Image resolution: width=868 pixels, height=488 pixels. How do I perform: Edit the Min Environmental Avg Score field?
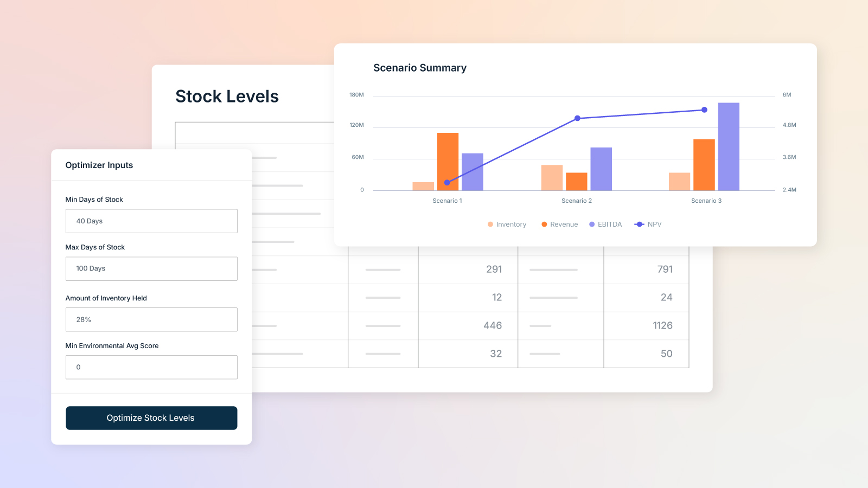[151, 367]
